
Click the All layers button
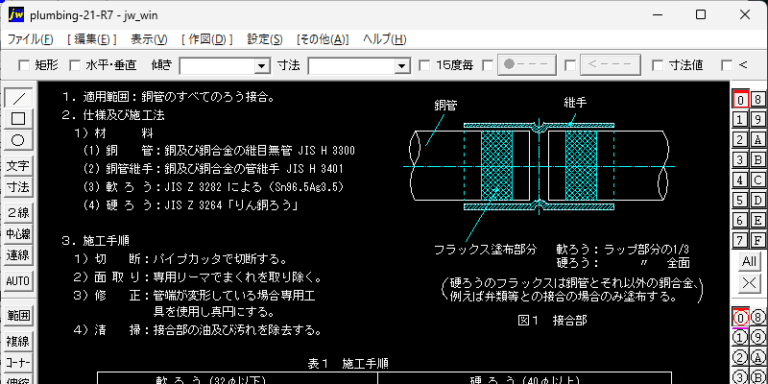coord(749,262)
